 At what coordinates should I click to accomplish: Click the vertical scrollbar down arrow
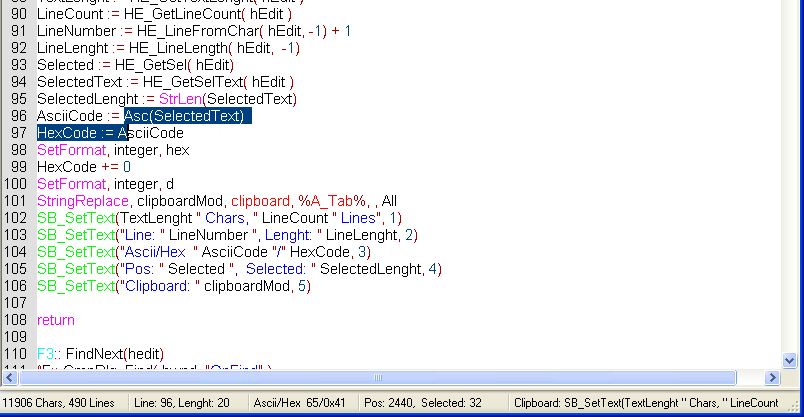pos(789,360)
